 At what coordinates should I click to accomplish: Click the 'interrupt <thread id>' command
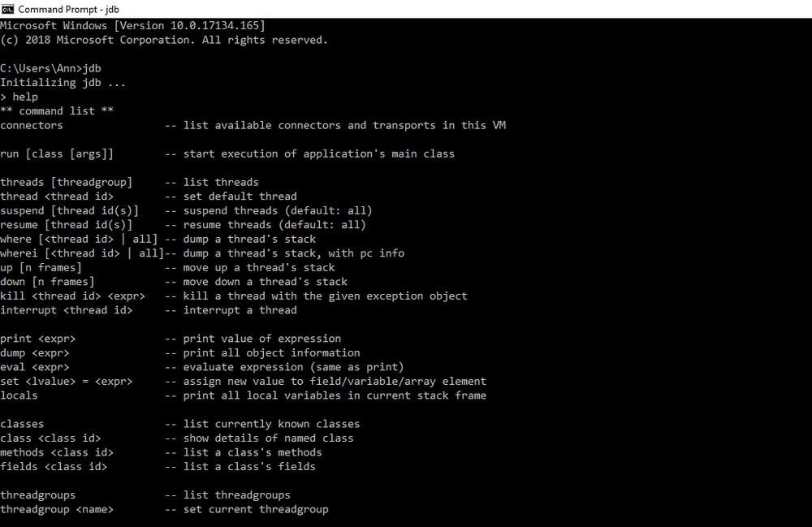click(70, 309)
